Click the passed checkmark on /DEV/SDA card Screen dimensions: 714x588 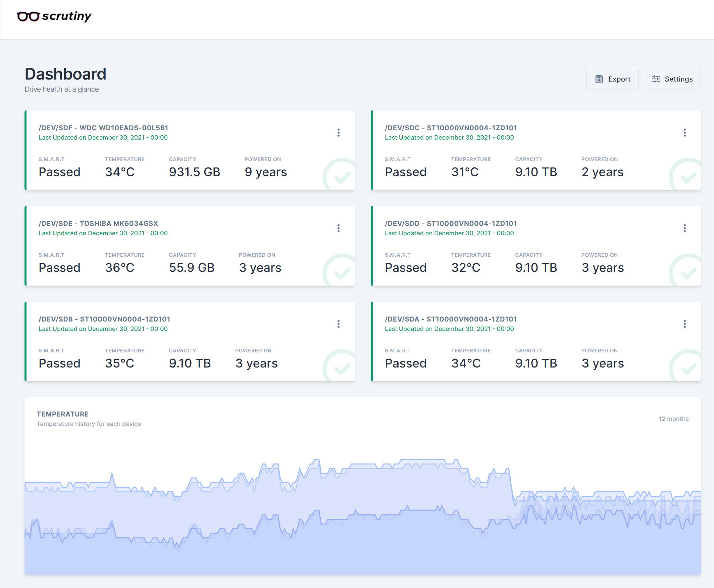coord(688,368)
